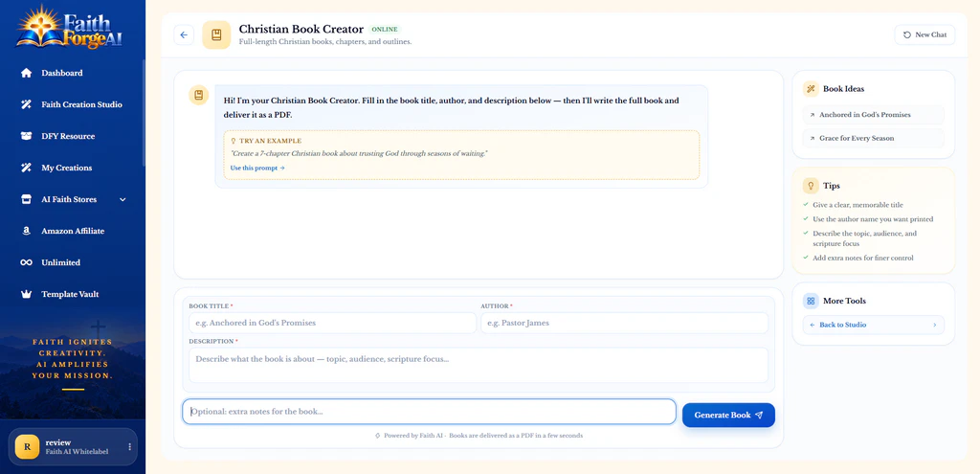
Task: Click the Use this prompt link
Action: tap(257, 169)
